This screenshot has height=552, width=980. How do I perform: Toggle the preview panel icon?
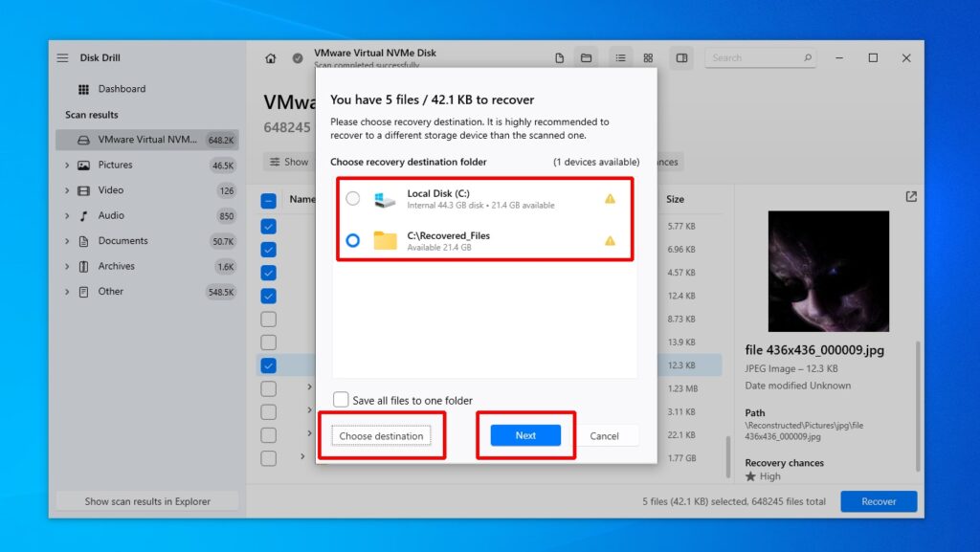tap(681, 57)
